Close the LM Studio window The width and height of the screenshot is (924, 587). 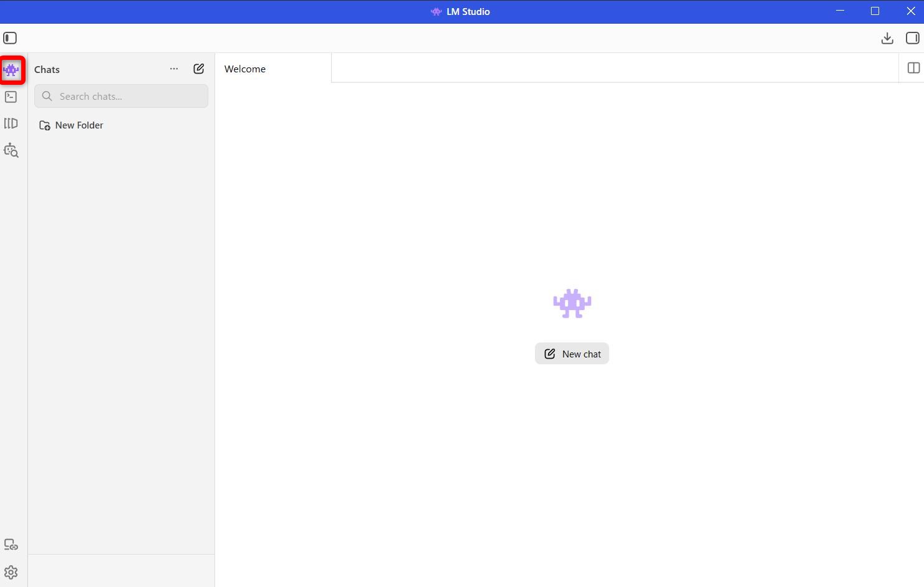point(910,11)
